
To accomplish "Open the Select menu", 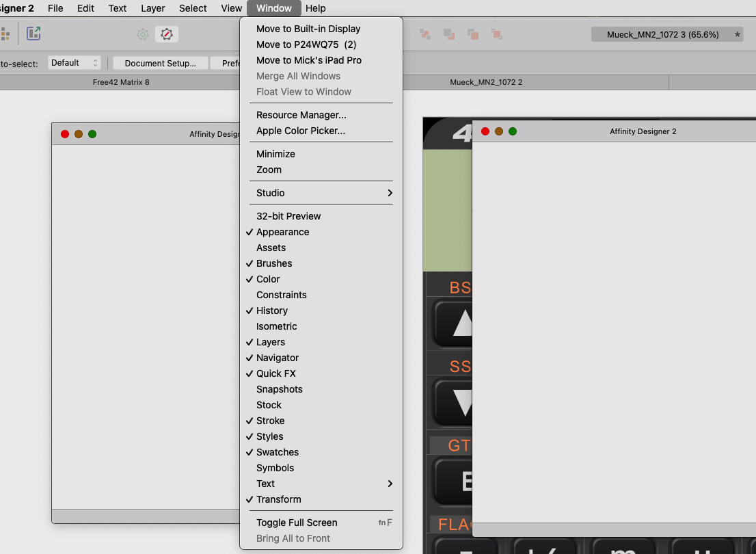I will click(x=193, y=8).
